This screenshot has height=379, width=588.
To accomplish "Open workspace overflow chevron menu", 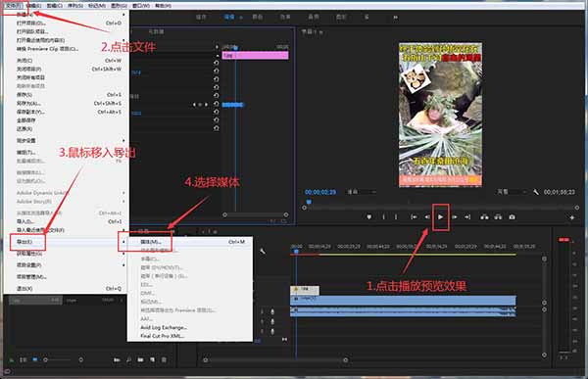I will point(395,18).
